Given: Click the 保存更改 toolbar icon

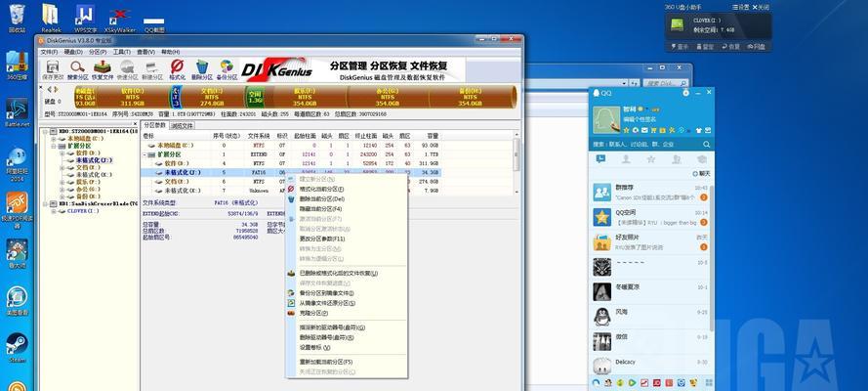Looking at the screenshot, I should [53, 69].
